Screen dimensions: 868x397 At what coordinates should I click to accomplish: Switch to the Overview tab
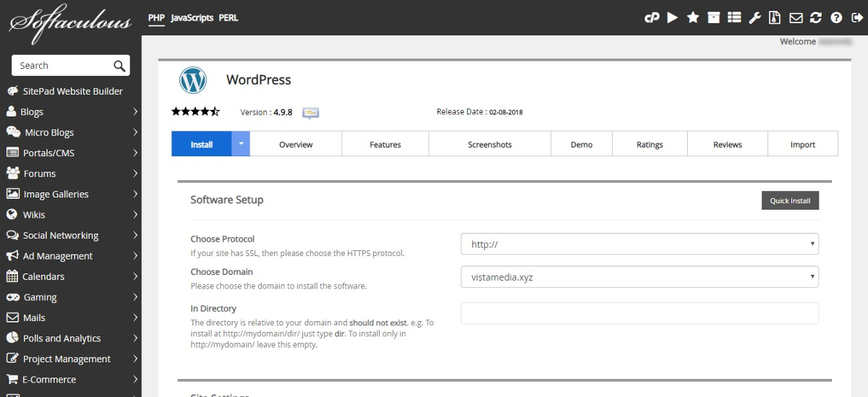296,144
